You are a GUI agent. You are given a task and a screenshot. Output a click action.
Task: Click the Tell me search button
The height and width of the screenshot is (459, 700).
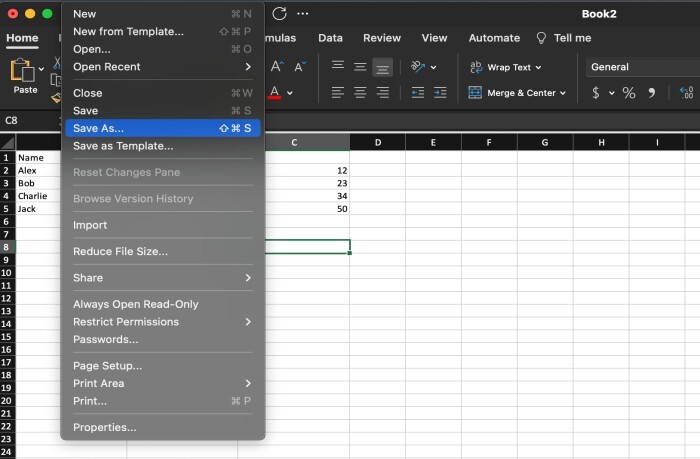click(564, 38)
